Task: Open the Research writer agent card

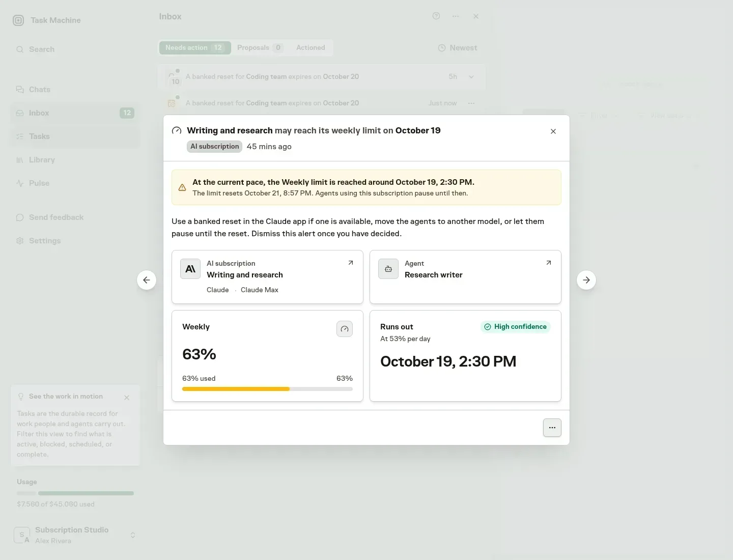Action: (465, 277)
